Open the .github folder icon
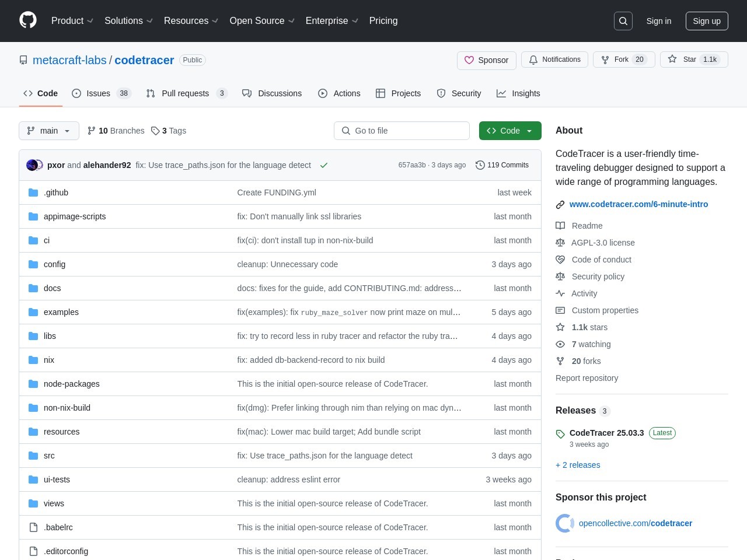This screenshot has width=747, height=560. click(33, 192)
